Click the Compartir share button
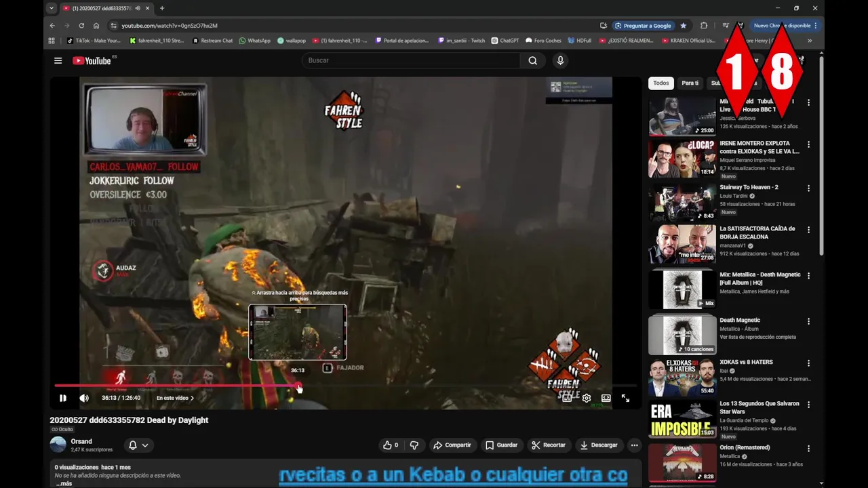 [452, 445]
